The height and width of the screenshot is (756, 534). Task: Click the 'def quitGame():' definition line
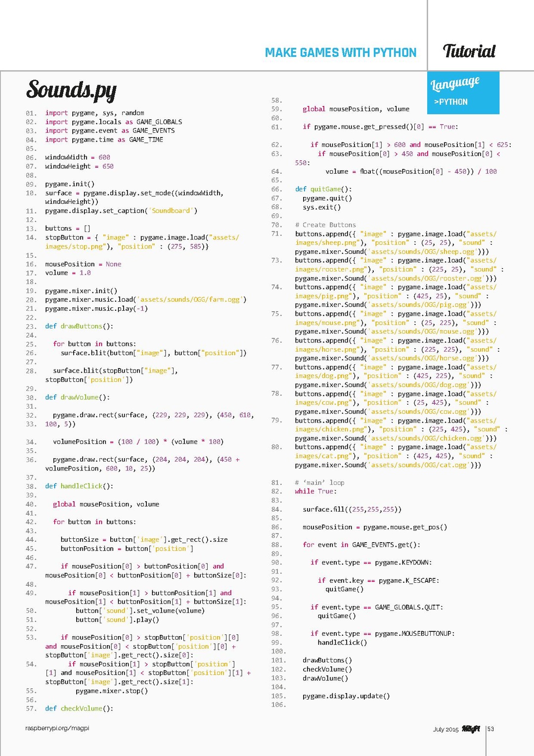tap(323, 189)
